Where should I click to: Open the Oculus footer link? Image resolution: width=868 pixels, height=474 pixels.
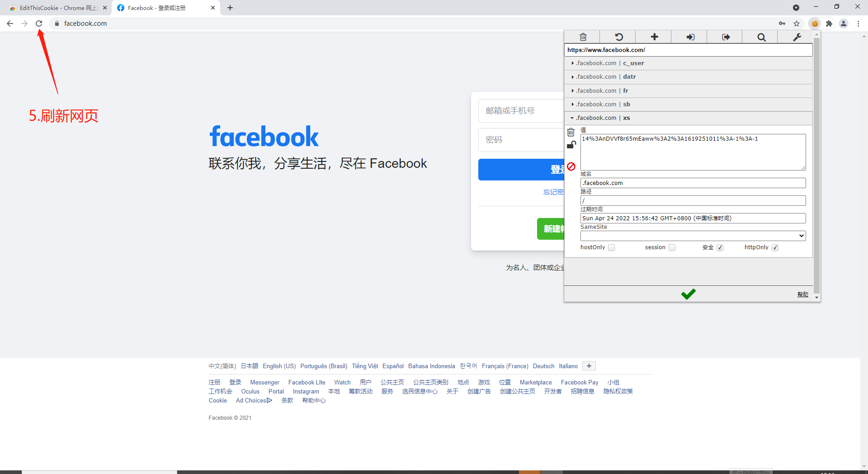[250, 391]
